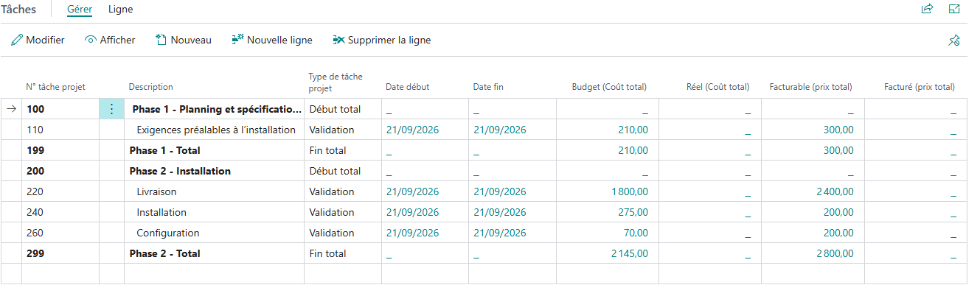
Task: Click the pin action bar icon
Action: click(x=953, y=41)
